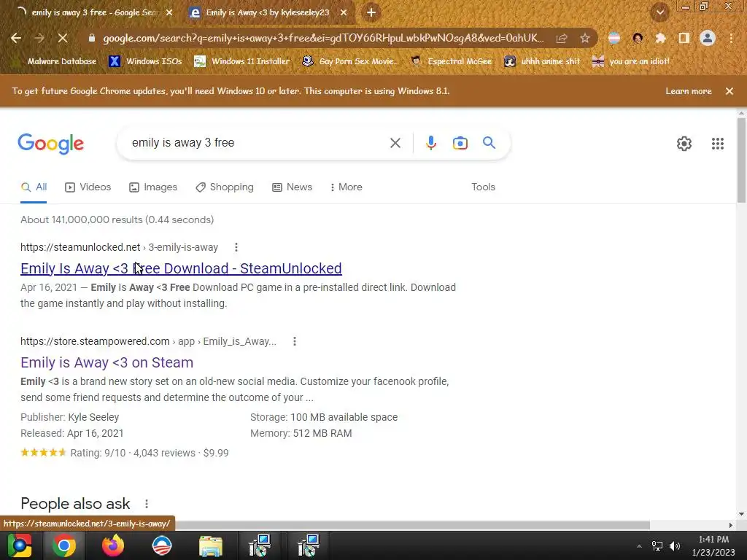The image size is (747, 560).
Task: Switch to News results
Action: pyautogui.click(x=292, y=187)
